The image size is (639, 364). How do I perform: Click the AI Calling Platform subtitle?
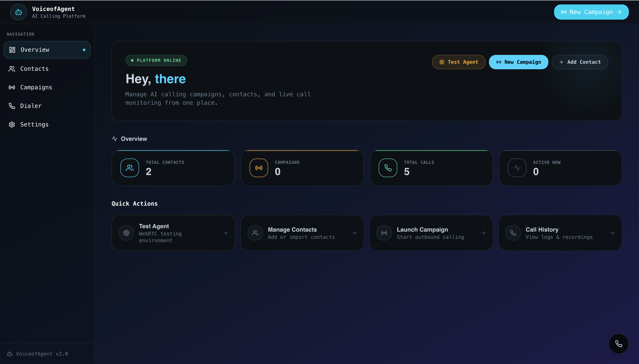click(x=59, y=16)
